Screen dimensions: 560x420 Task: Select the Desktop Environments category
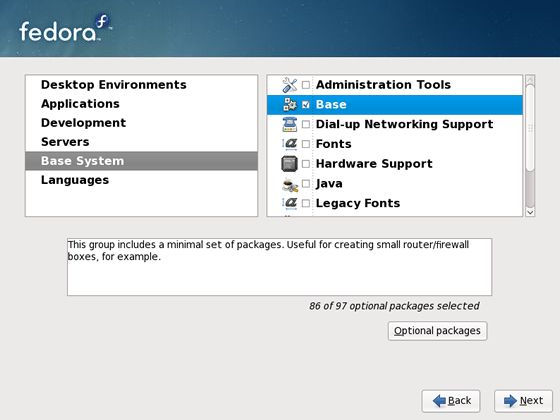[x=114, y=85]
